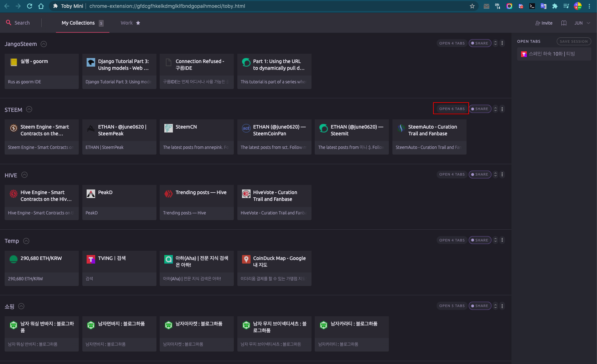Click reorder arrows for STEEM collection
Image resolution: width=597 pixels, height=364 pixels.
coord(495,109)
